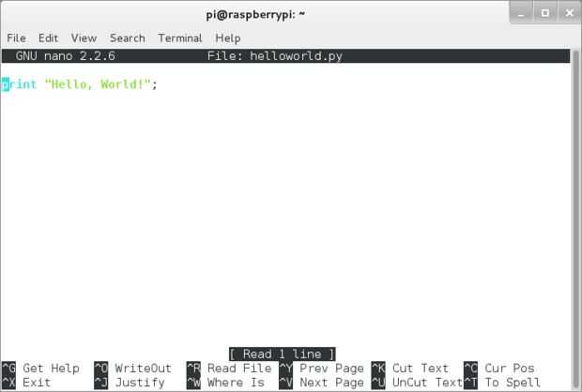Screen dimensions: 582x392
Task: Click the ^Y Prev Page shortcut
Action: tap(321, 369)
